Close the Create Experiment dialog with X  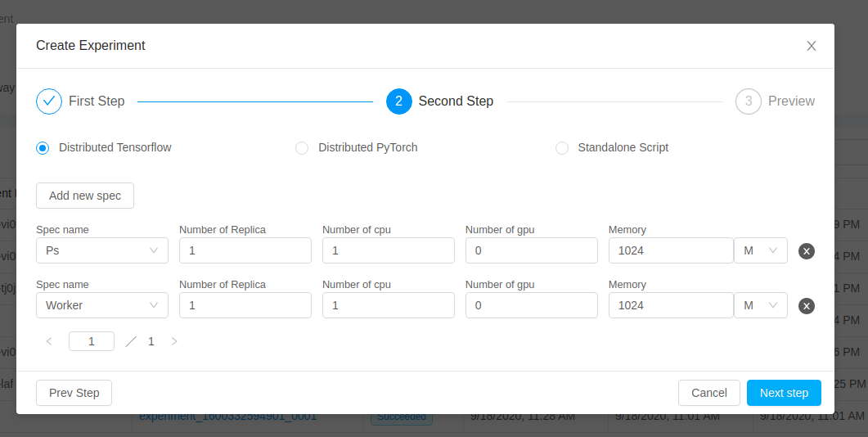tap(811, 46)
